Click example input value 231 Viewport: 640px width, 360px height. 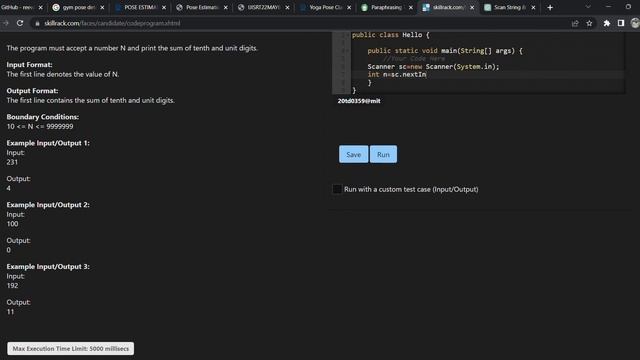(12, 162)
